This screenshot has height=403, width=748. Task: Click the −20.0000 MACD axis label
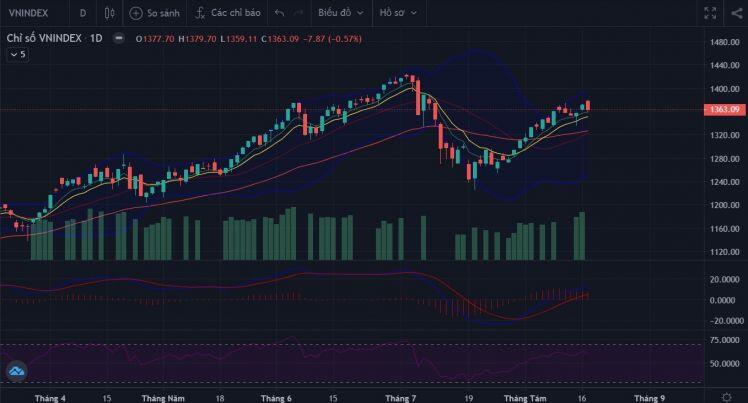[x=725, y=320]
